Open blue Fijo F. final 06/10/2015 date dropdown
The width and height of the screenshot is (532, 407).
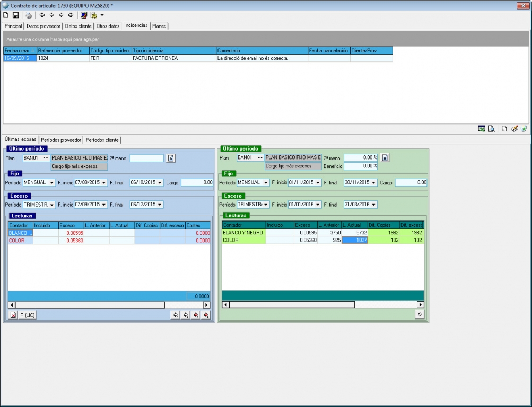click(160, 183)
